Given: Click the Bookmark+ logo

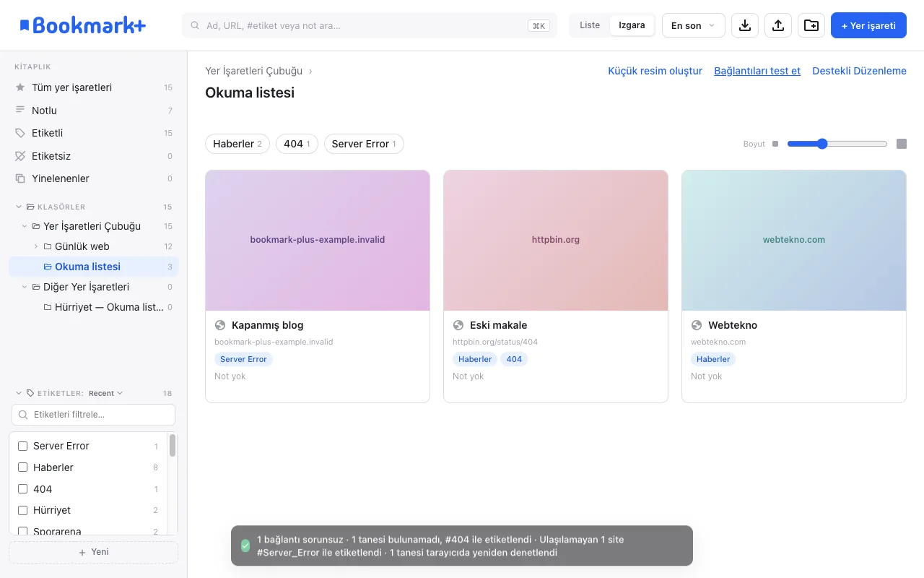Looking at the screenshot, I should click(82, 25).
